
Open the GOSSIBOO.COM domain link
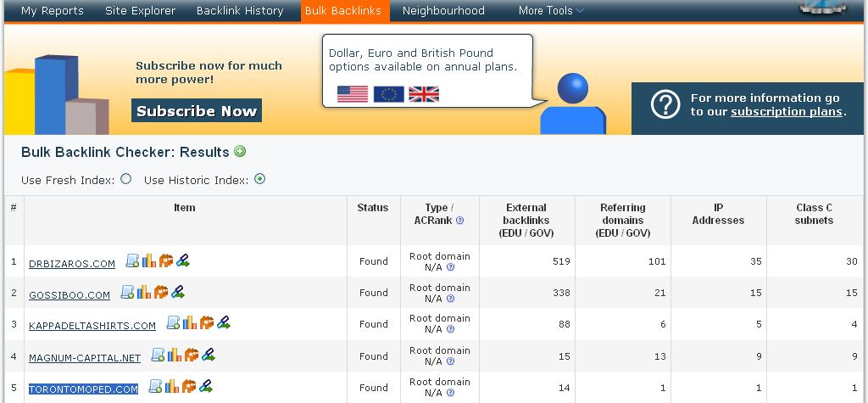pyautogui.click(x=70, y=295)
